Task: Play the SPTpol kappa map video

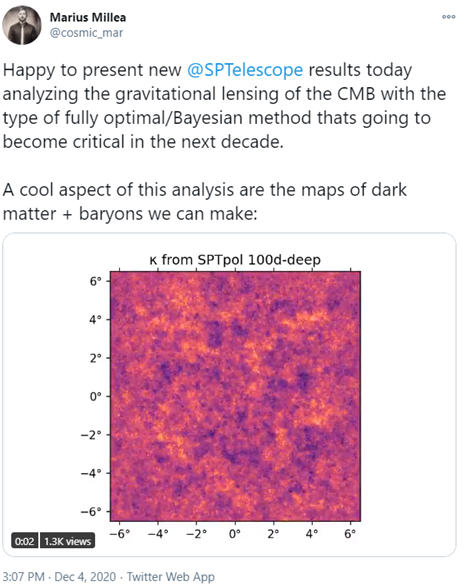Action: [229, 395]
